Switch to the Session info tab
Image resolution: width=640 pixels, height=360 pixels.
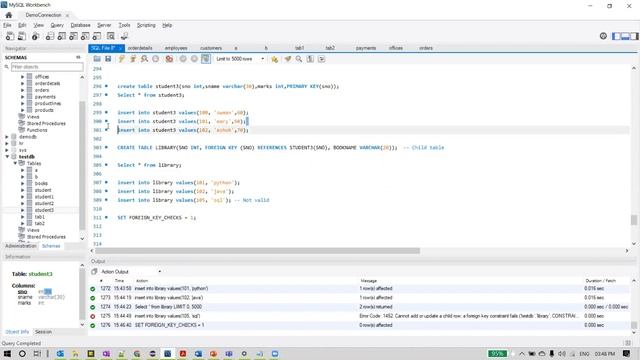point(43,332)
